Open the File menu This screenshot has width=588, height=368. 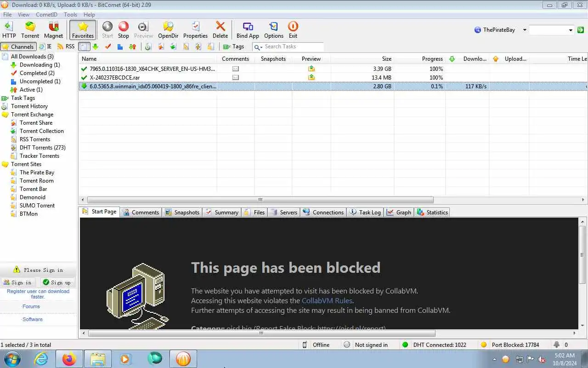(7, 15)
